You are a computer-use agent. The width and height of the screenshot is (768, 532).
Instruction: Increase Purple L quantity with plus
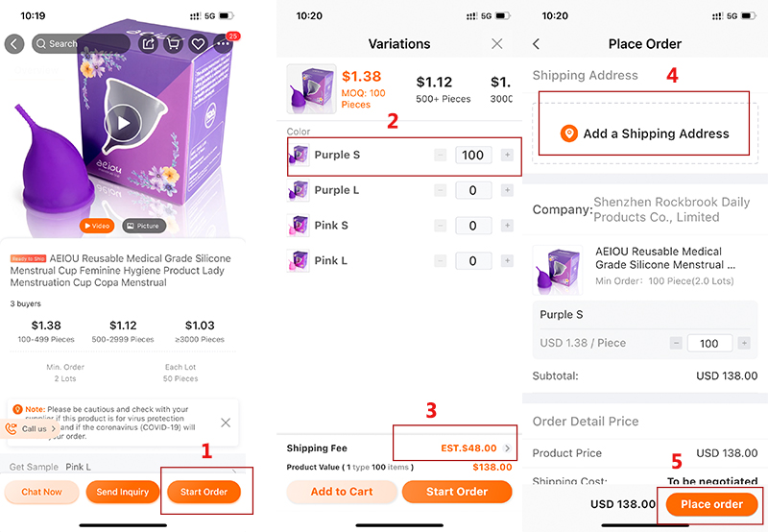pyautogui.click(x=506, y=190)
